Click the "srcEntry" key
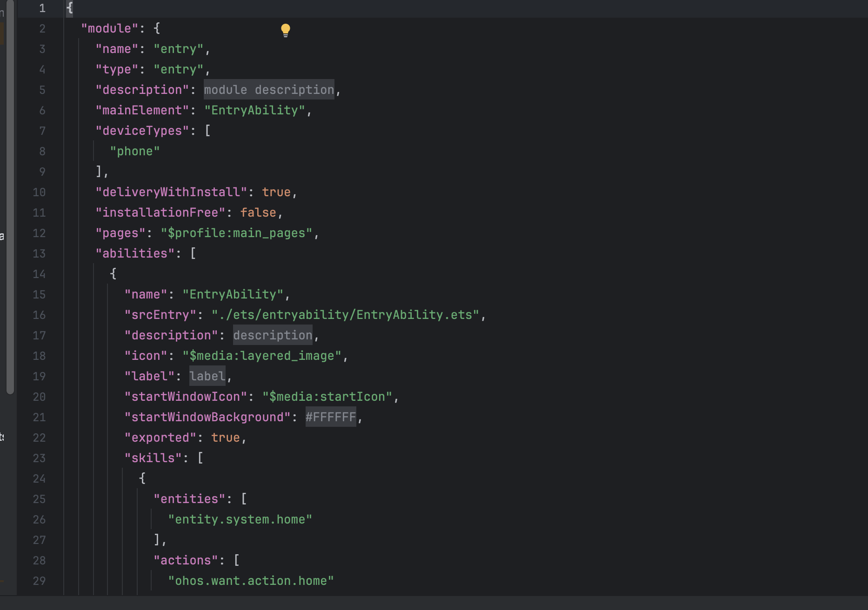Screen dimensions: 868x610 [160, 315]
